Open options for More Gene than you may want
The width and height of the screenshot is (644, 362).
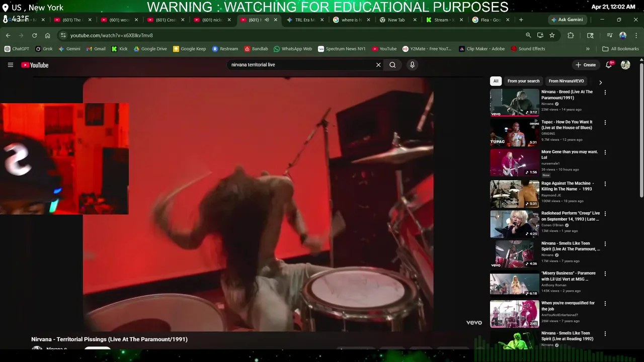click(x=605, y=152)
